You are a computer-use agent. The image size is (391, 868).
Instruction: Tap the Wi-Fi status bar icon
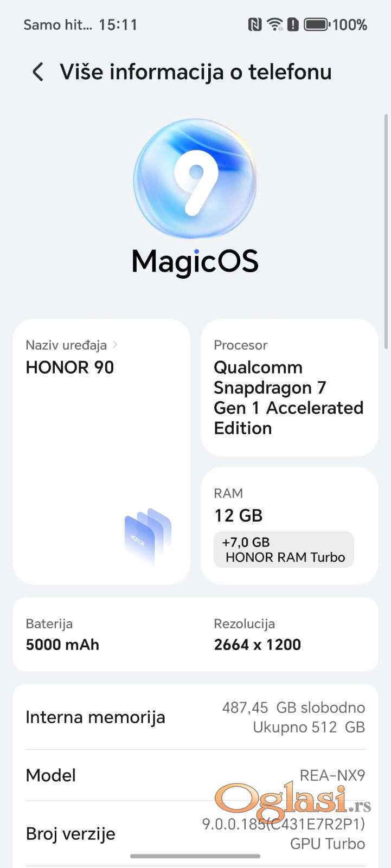pyautogui.click(x=275, y=24)
